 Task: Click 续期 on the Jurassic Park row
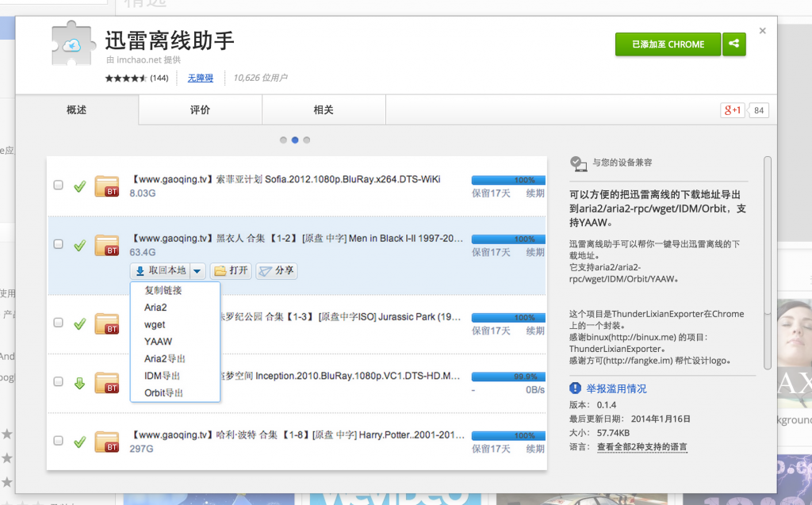535,331
